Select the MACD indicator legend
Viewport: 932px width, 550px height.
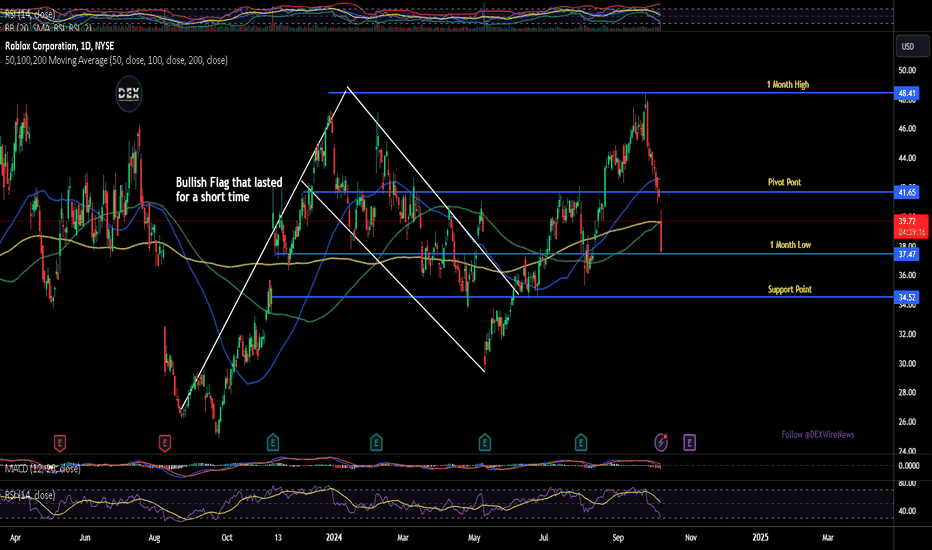pos(43,469)
